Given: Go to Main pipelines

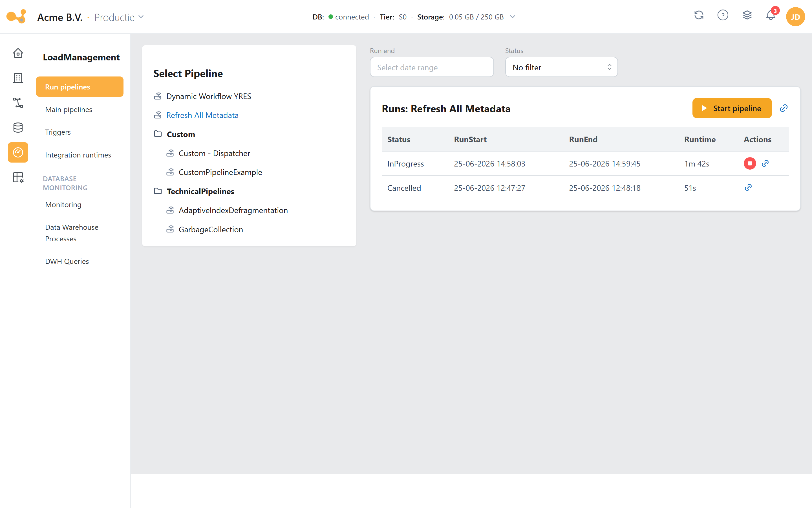Looking at the screenshot, I should coord(69,110).
